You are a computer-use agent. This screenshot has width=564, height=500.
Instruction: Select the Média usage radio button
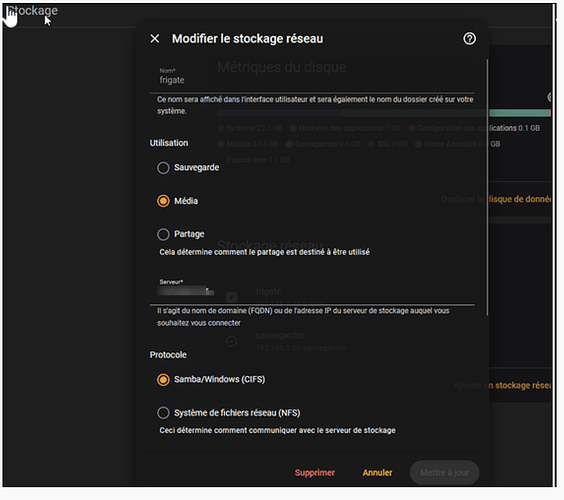click(x=163, y=201)
